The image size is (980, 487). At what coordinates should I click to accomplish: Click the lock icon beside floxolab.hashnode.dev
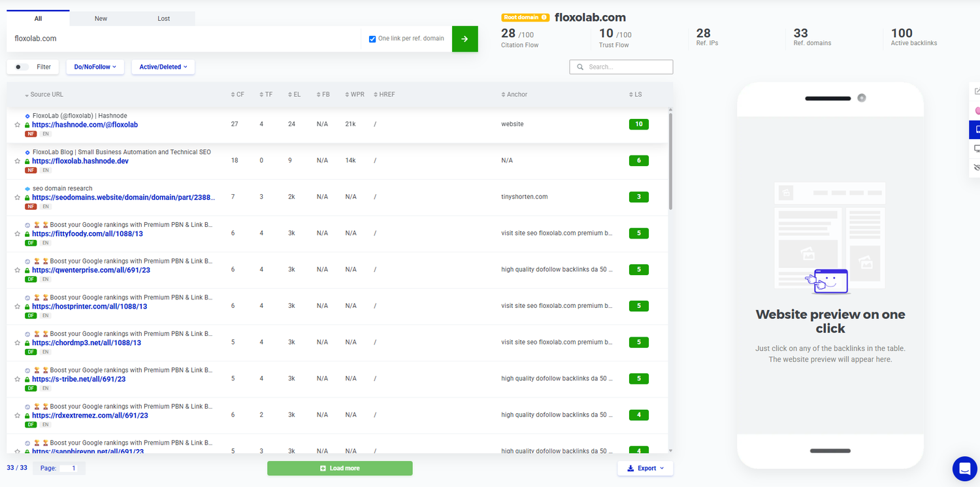tap(27, 161)
